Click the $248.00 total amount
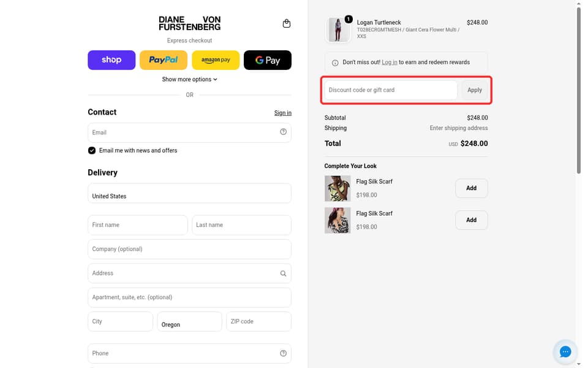This screenshot has width=588, height=368. (x=474, y=144)
